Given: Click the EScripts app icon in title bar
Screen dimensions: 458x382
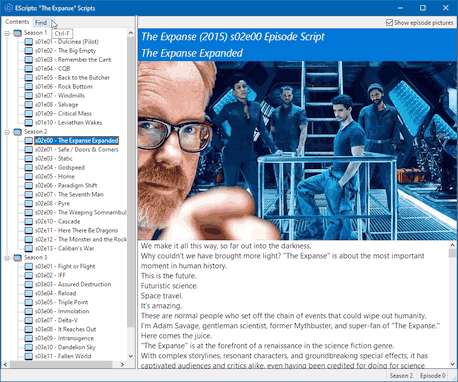Looking at the screenshot, I should coord(9,8).
